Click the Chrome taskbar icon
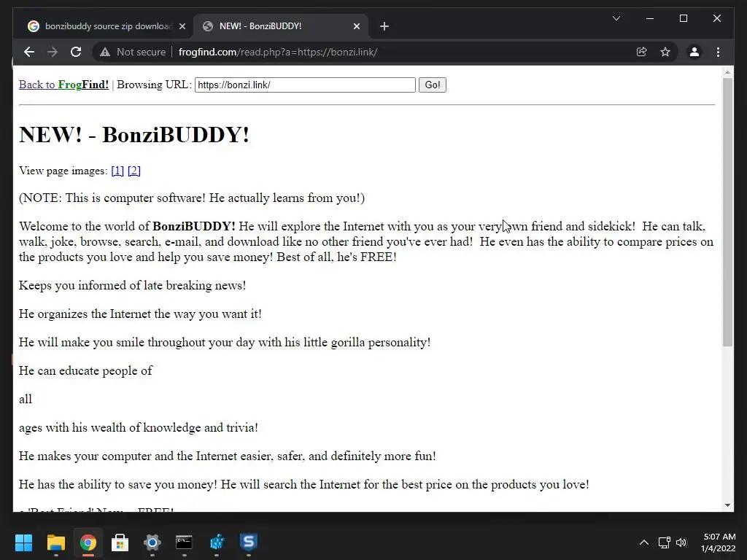 (x=88, y=542)
